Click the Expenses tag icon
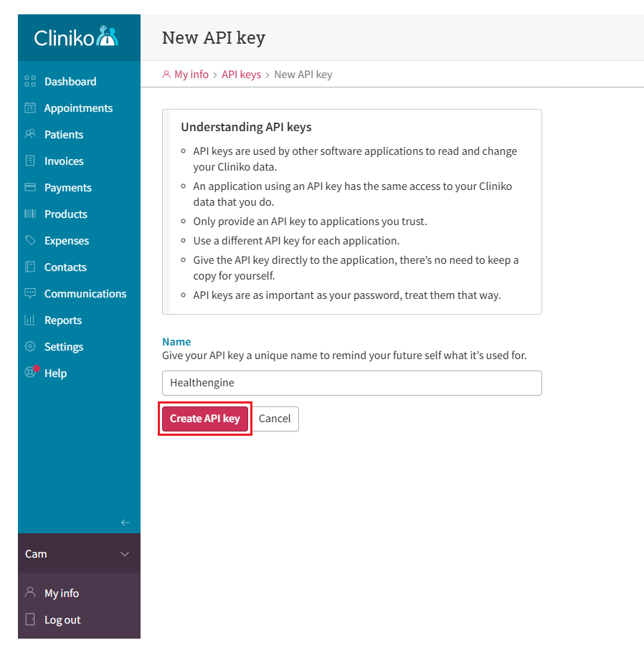Viewport: 644px width, 663px height. coord(30,240)
